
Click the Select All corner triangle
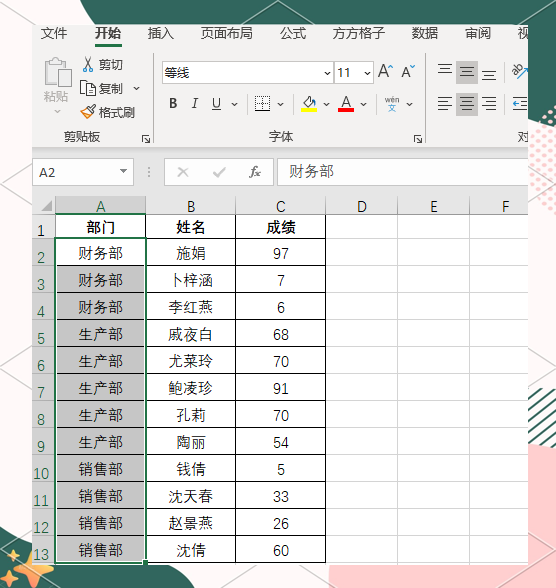tap(47, 206)
